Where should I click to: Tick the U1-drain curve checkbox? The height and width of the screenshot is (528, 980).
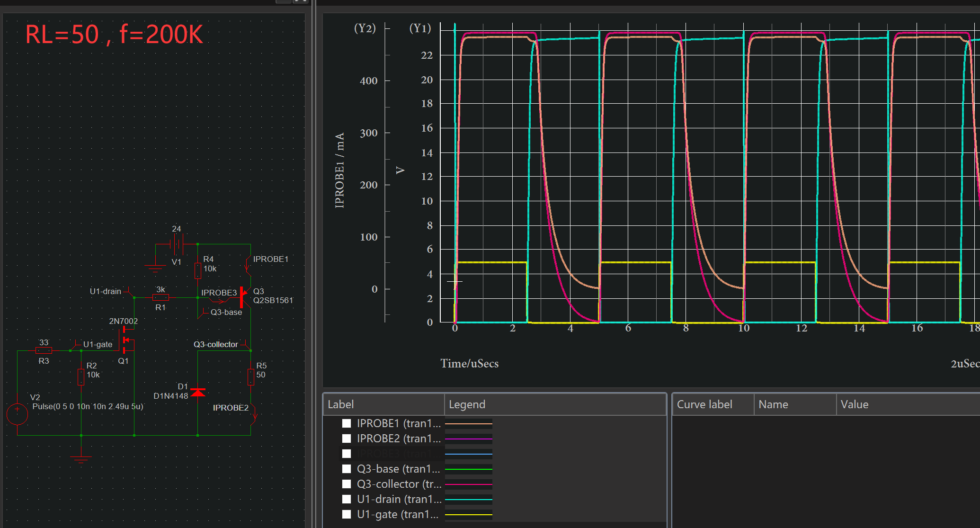click(x=347, y=499)
